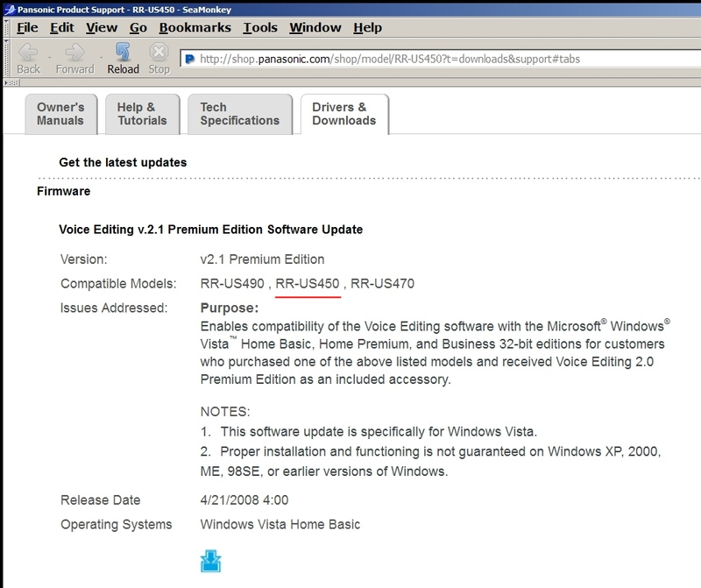701x588 pixels.
Task: Click the URL address field
Action: click(441, 59)
